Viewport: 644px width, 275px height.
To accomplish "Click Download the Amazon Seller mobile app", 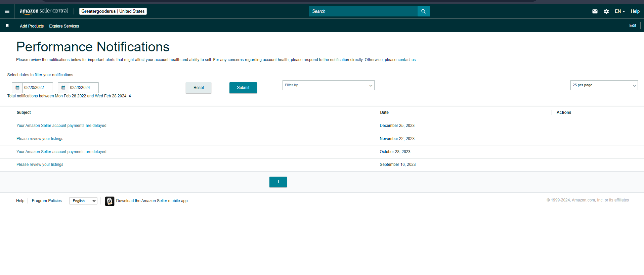I will point(152,201).
